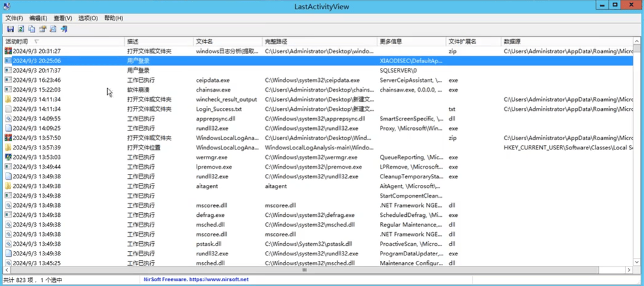Screen dimensions: 644x286
Task: Click the C:\Windows\system32\wermgr.exe path cell
Action: point(311,157)
